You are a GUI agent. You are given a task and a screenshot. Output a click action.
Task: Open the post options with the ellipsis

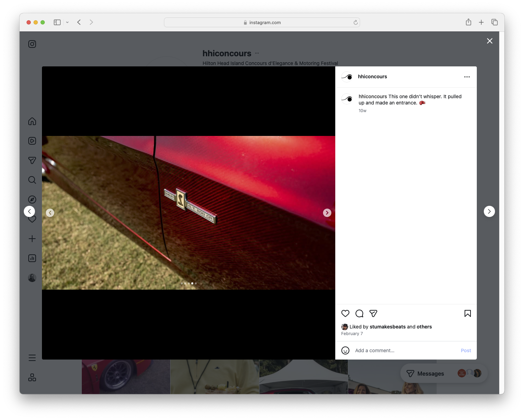click(x=467, y=77)
